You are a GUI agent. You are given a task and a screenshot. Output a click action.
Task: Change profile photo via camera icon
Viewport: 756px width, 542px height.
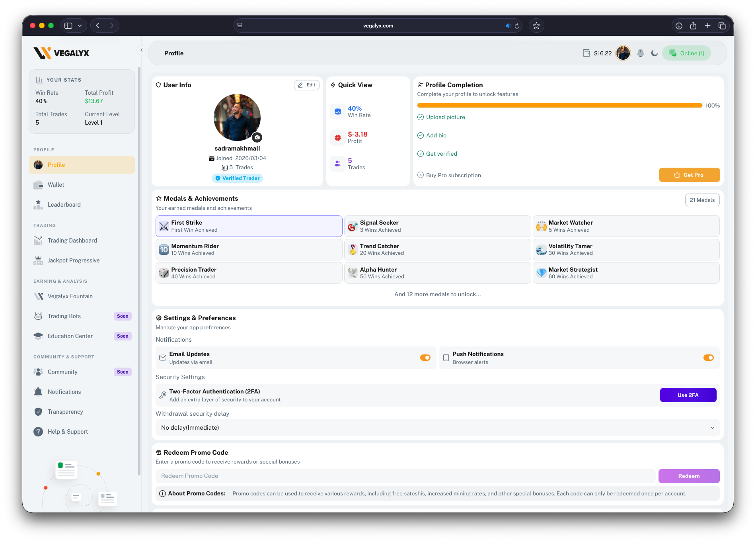tap(257, 137)
